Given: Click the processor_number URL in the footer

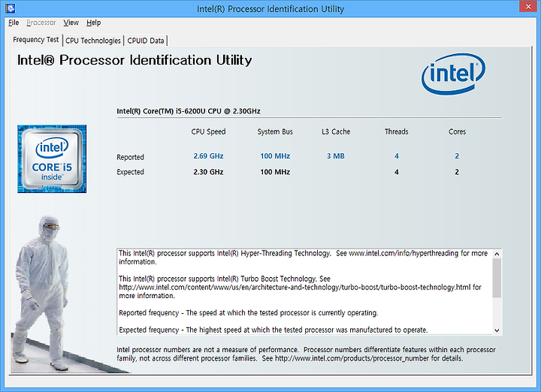Looking at the screenshot, I should [352, 358].
